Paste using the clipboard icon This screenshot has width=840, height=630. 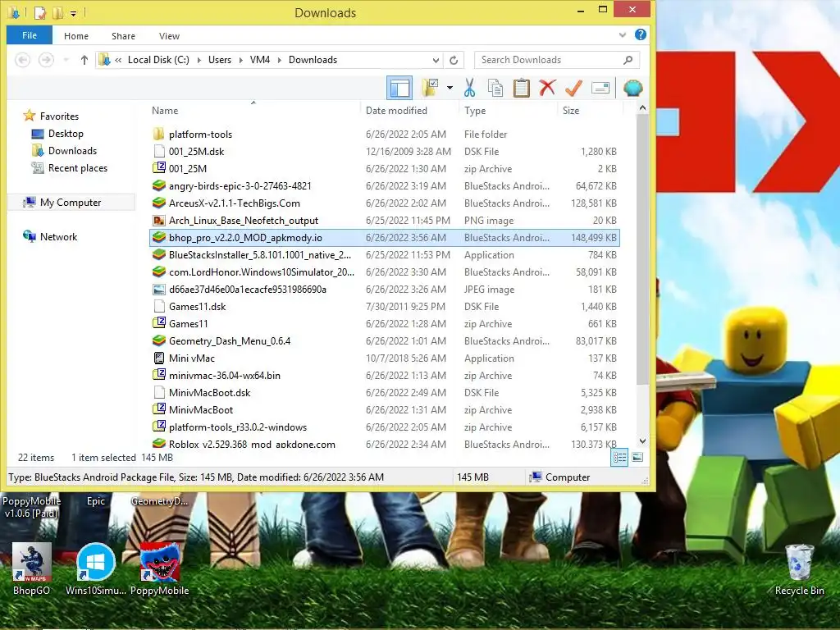[x=521, y=88]
